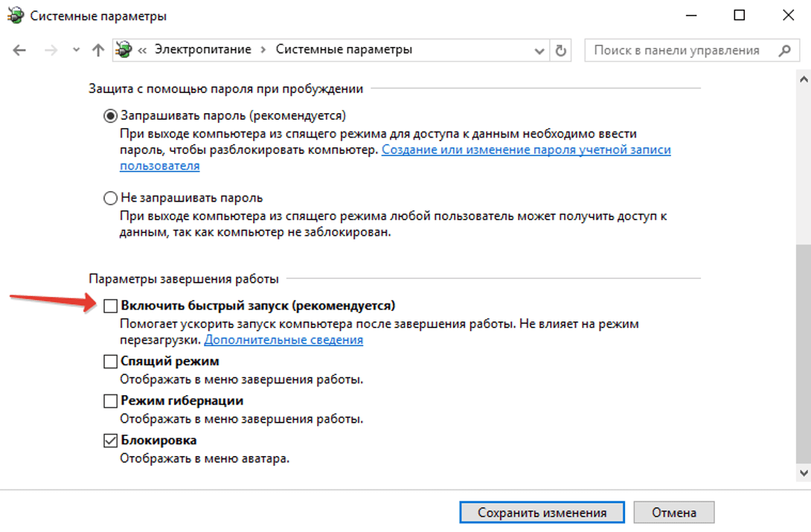Enable Включить быстрый запуск checkbox
Screen dimensions: 811x532
coord(110,306)
